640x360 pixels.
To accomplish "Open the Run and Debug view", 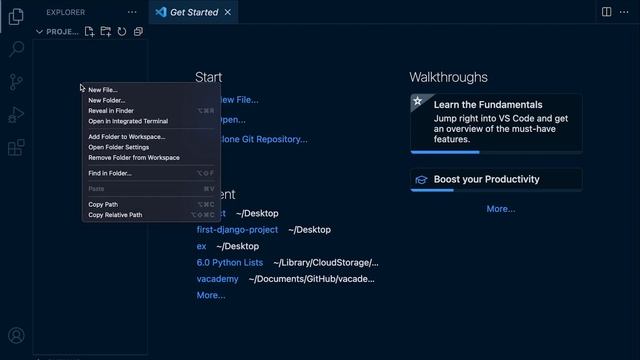I will click(16, 115).
